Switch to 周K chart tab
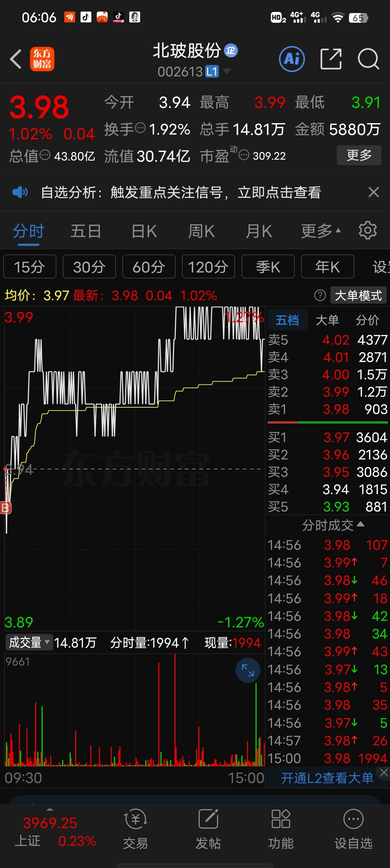The image size is (390, 868). click(x=201, y=231)
